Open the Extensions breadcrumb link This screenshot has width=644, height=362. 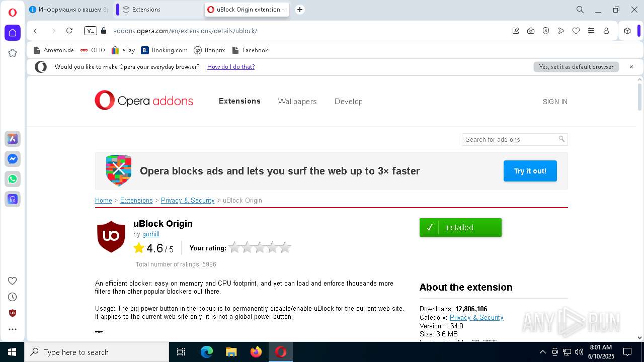pyautogui.click(x=136, y=200)
